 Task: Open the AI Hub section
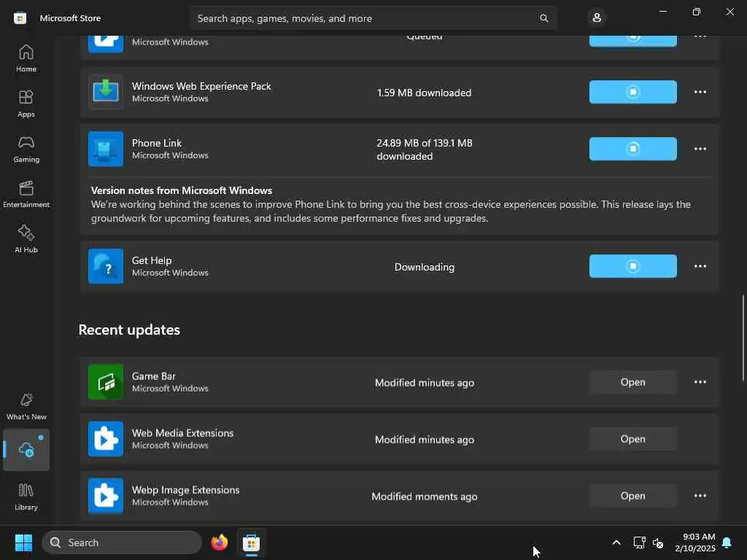pos(26,239)
